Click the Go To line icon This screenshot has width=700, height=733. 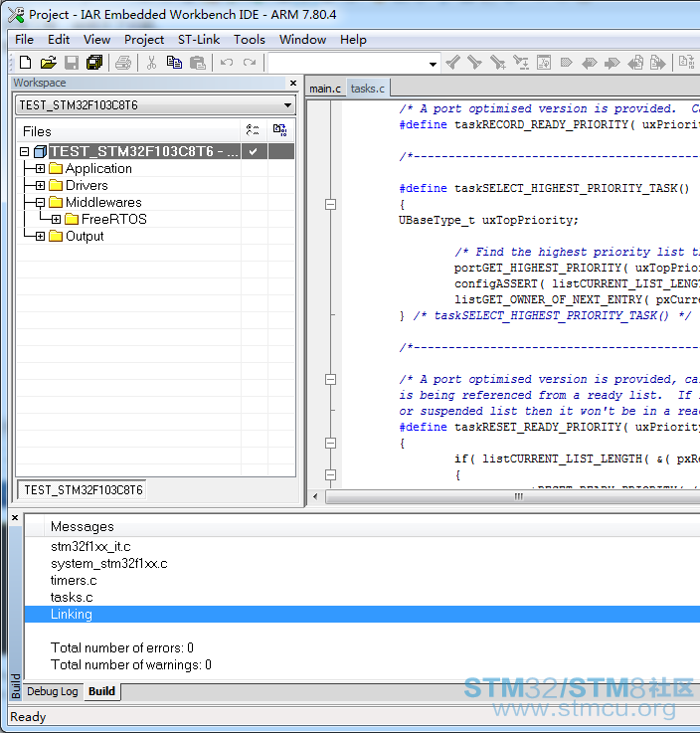pos(544,63)
